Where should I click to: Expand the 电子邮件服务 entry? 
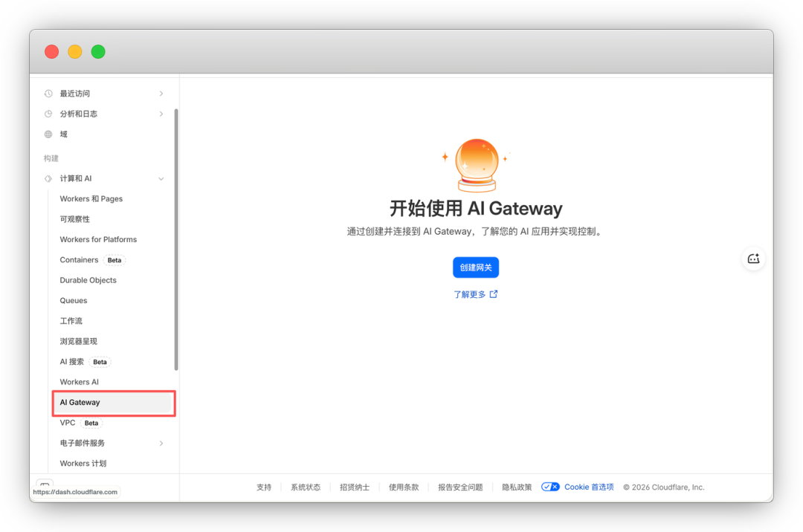click(x=161, y=443)
